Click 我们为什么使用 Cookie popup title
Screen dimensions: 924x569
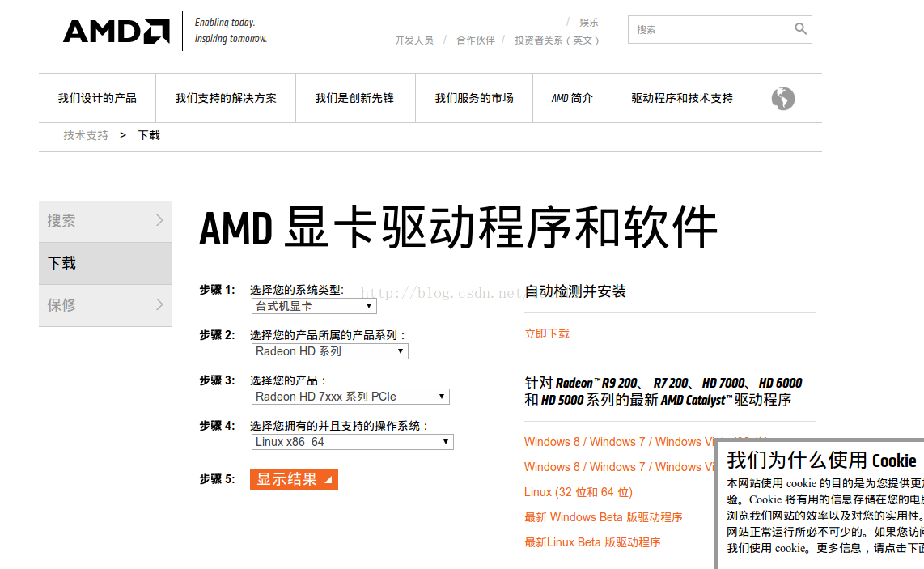coord(821,461)
